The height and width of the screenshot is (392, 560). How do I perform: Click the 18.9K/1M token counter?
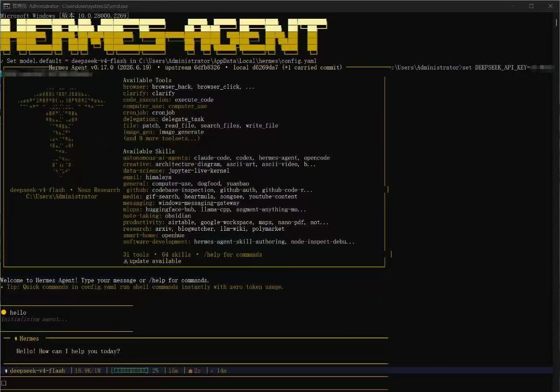87,371
